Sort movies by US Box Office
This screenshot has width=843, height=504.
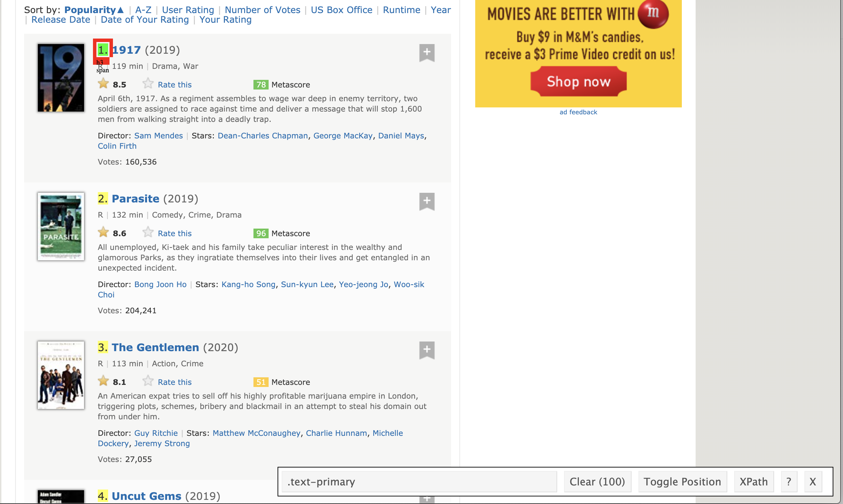[x=341, y=10]
